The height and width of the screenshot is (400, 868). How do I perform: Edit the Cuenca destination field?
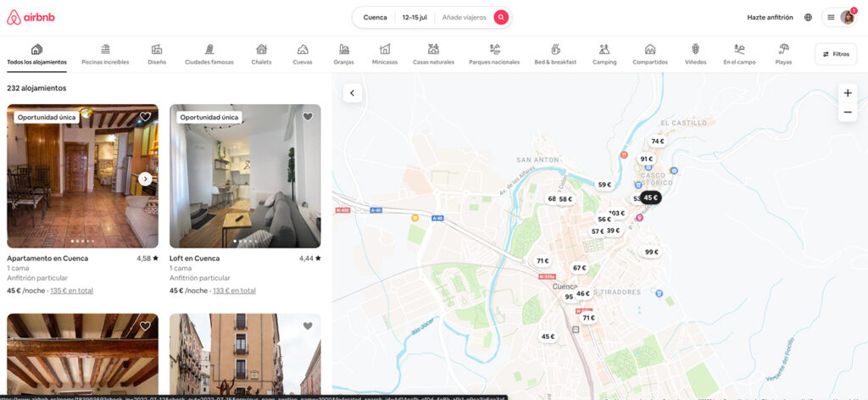[x=375, y=17]
